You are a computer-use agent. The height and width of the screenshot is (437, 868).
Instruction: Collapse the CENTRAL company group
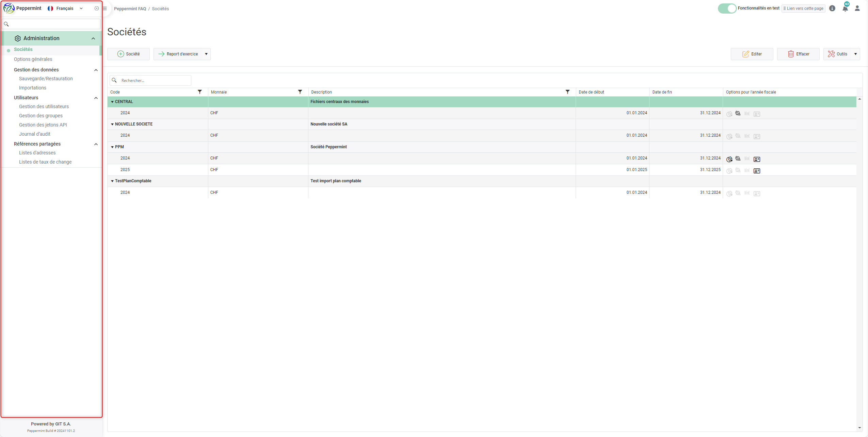point(112,102)
